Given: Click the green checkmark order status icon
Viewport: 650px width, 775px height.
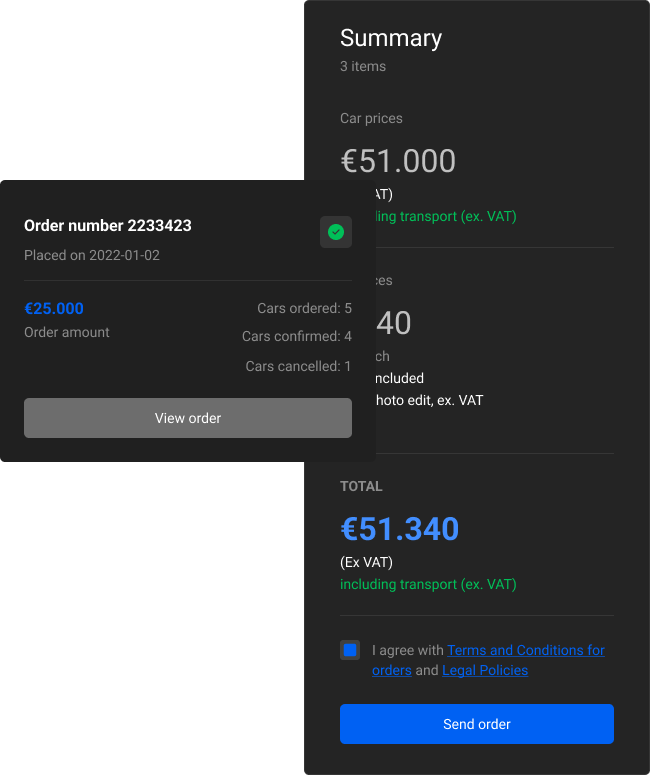Looking at the screenshot, I should 336,232.
